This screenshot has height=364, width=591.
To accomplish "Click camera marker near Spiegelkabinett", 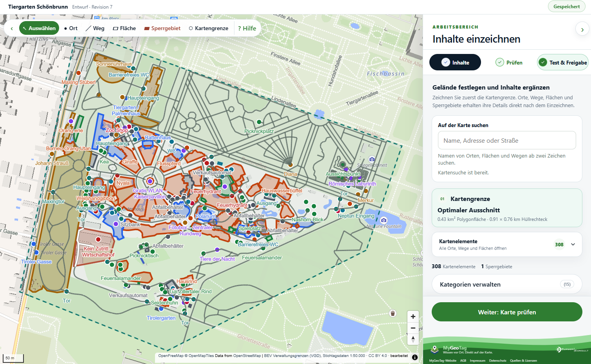I will click(x=372, y=159).
